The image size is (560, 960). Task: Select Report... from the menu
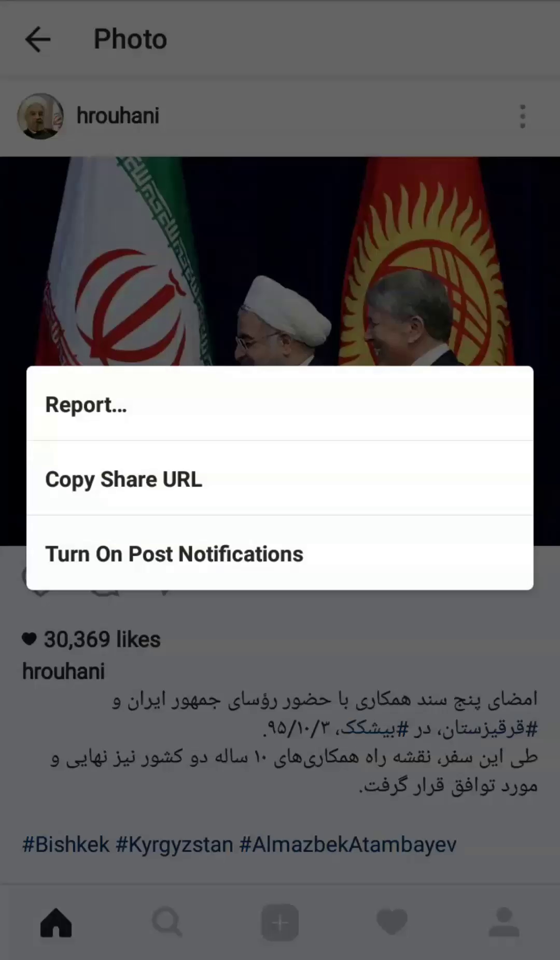(x=280, y=404)
